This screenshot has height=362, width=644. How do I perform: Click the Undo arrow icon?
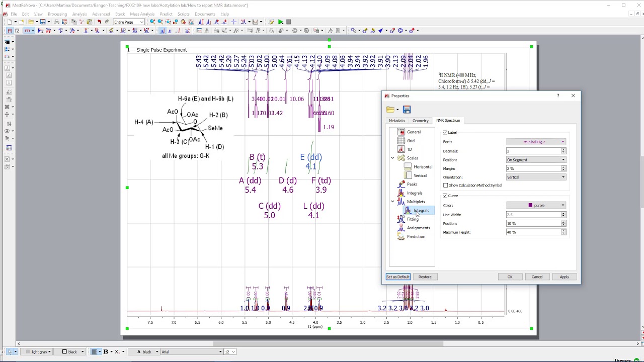99,22
